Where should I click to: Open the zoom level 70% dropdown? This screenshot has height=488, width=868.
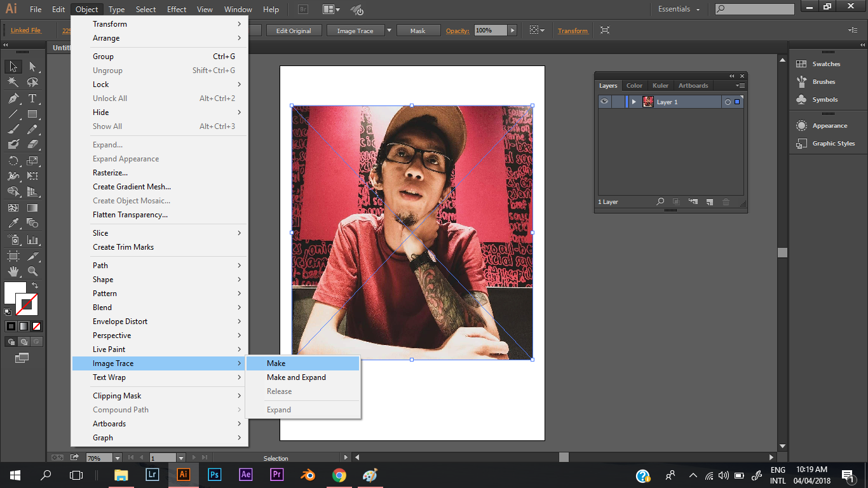[118, 458]
